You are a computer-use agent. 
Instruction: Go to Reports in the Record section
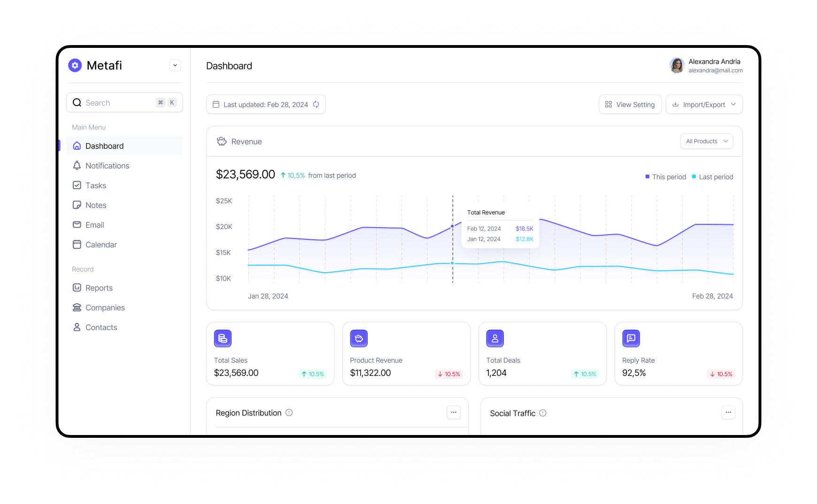pyautogui.click(x=99, y=288)
